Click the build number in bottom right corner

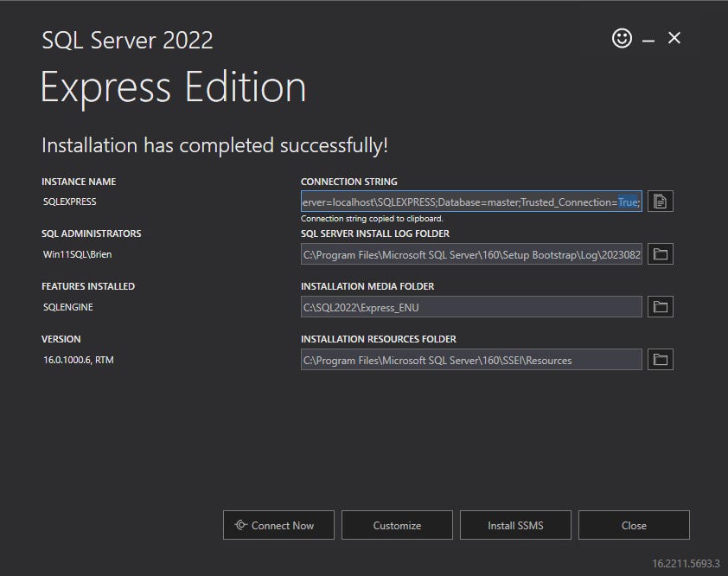[x=685, y=562]
